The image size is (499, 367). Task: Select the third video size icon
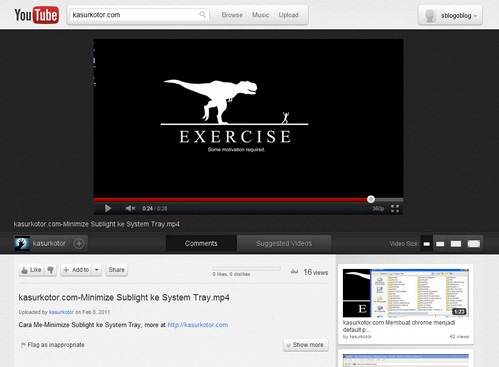pyautogui.click(x=456, y=244)
